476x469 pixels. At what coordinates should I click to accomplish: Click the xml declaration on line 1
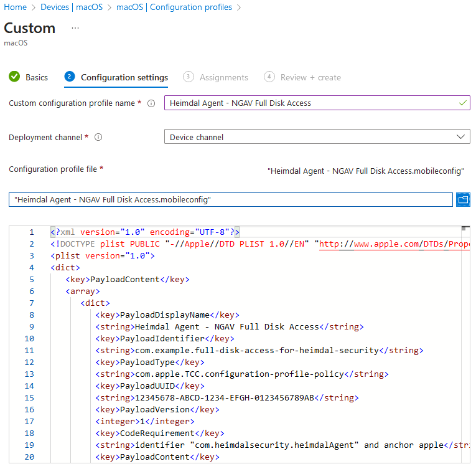(x=145, y=232)
